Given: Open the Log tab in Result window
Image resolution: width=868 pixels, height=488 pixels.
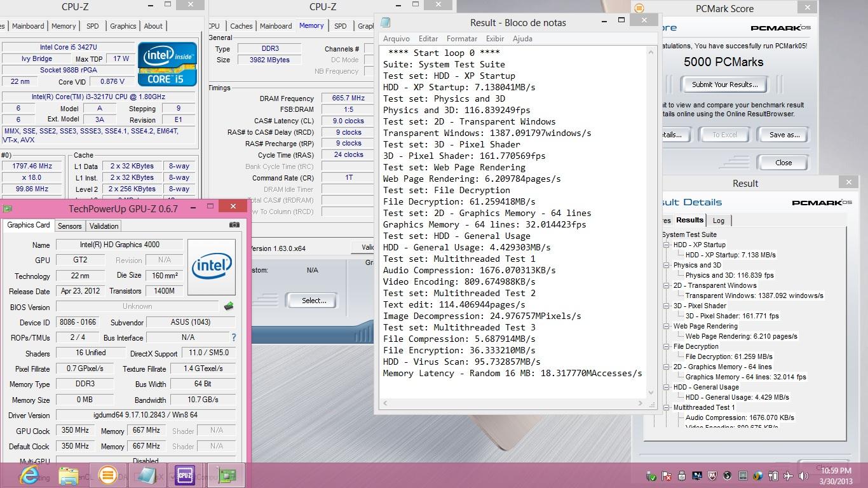Looking at the screenshot, I should [x=719, y=220].
